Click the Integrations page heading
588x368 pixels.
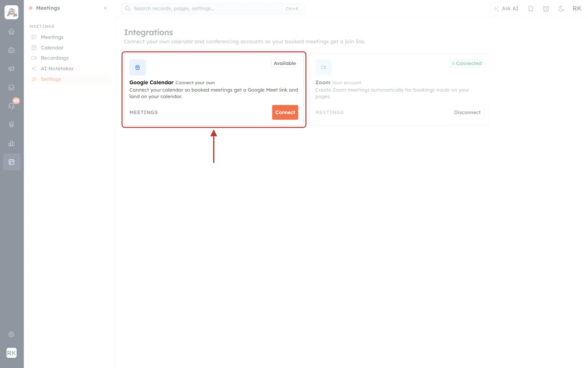149,32
